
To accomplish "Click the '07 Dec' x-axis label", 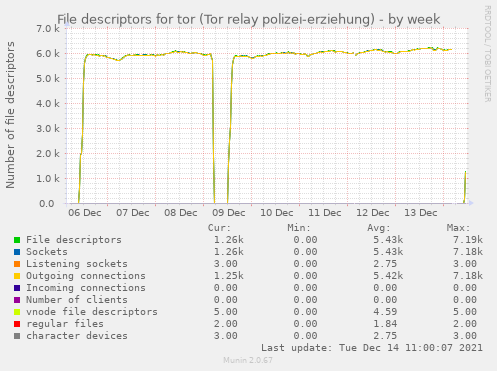I will (133, 213).
